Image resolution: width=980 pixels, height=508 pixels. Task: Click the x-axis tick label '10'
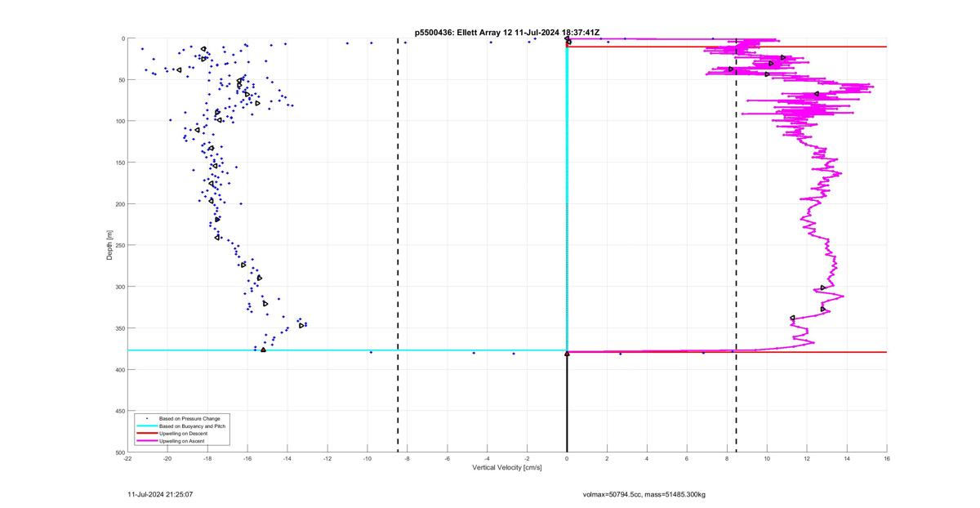tap(767, 458)
